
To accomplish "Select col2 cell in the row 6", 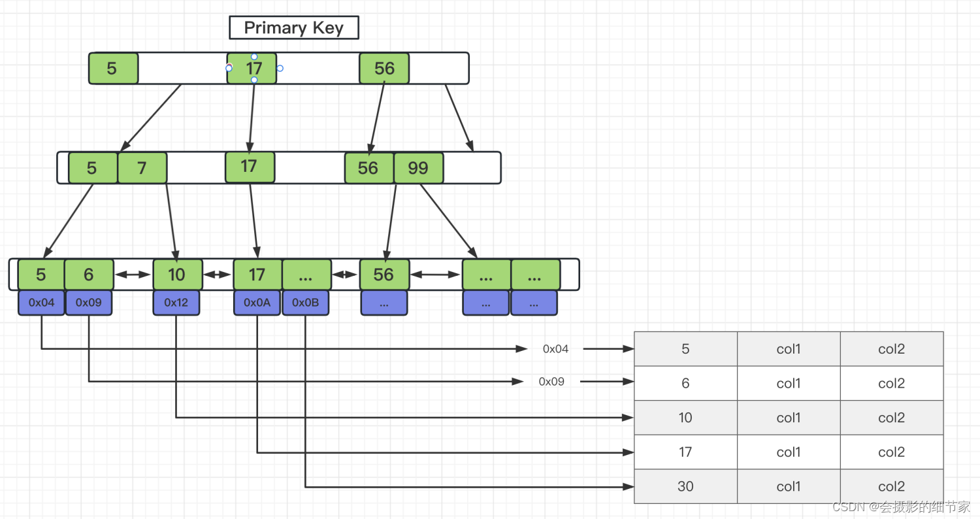I will 892,383.
